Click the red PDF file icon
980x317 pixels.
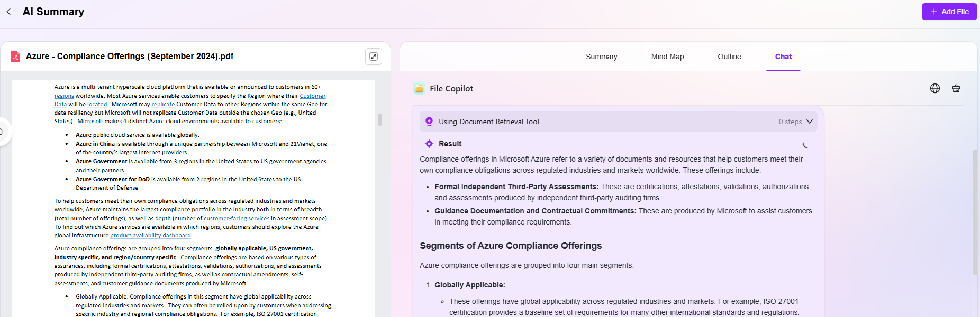pos(15,57)
